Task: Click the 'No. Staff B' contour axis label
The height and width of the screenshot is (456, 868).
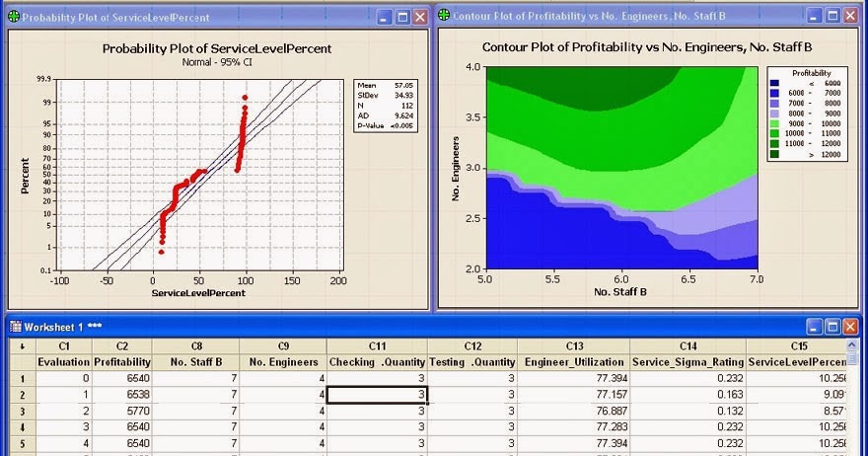Action: click(620, 291)
